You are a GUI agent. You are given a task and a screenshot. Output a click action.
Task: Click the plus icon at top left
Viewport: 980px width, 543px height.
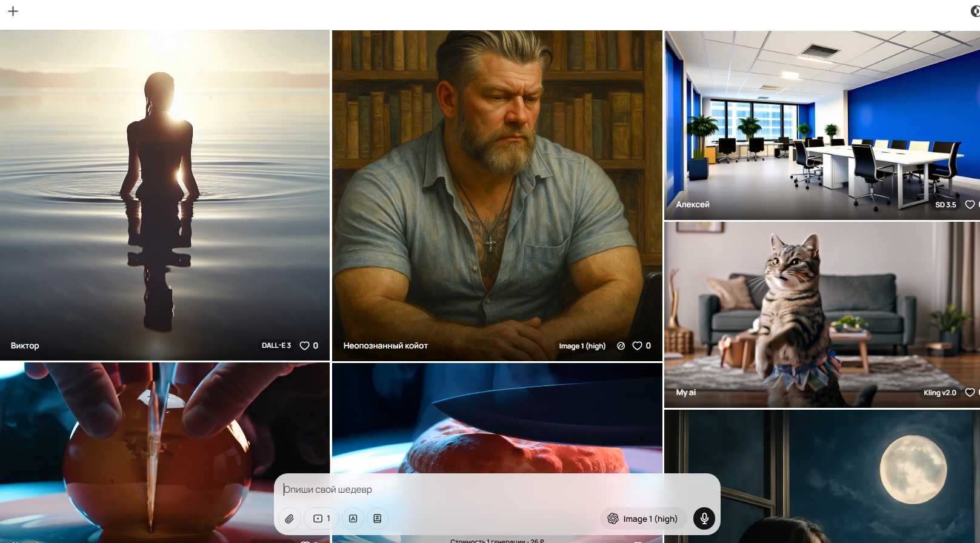[x=13, y=11]
